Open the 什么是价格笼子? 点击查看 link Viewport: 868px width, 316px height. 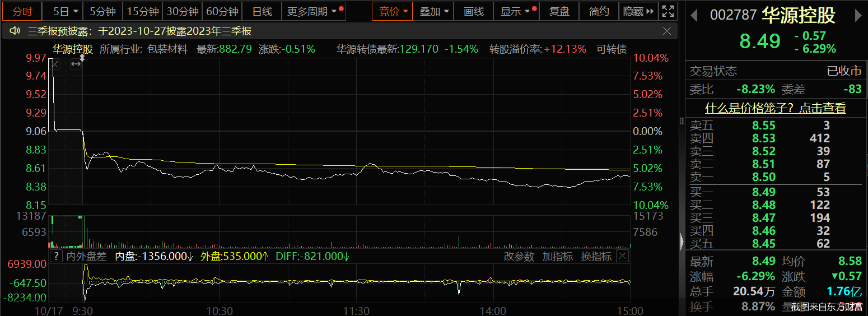[x=775, y=108]
